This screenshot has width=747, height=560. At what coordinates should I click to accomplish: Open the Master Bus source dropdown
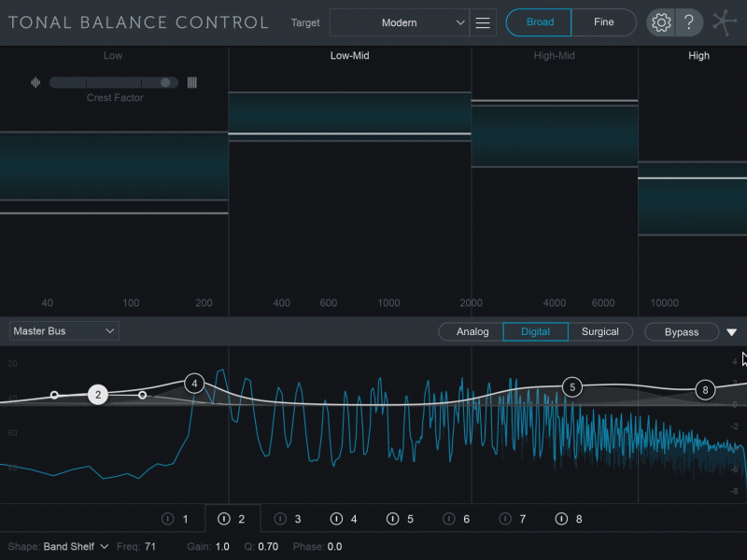coord(64,331)
